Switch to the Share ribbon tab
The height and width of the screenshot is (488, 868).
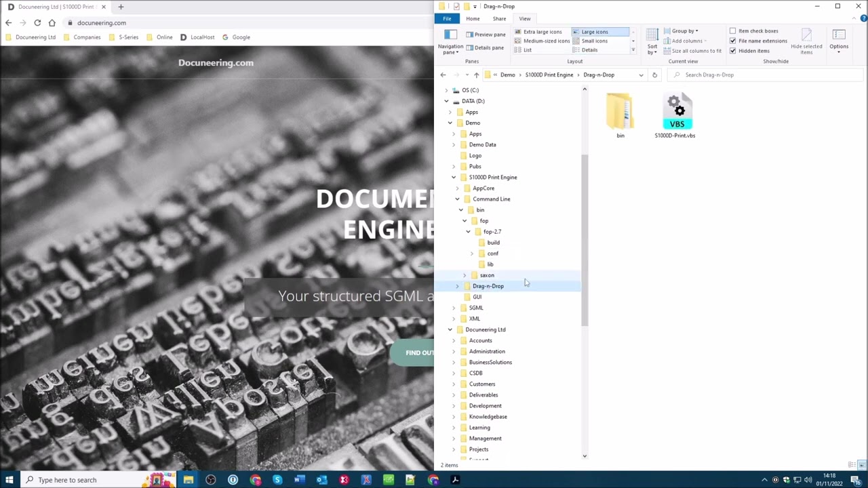(499, 19)
